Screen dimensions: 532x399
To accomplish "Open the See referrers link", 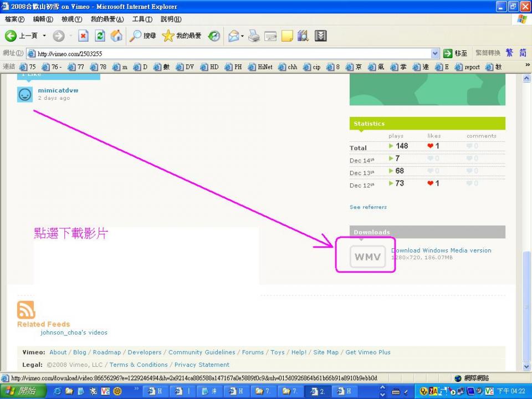I will pyautogui.click(x=368, y=207).
